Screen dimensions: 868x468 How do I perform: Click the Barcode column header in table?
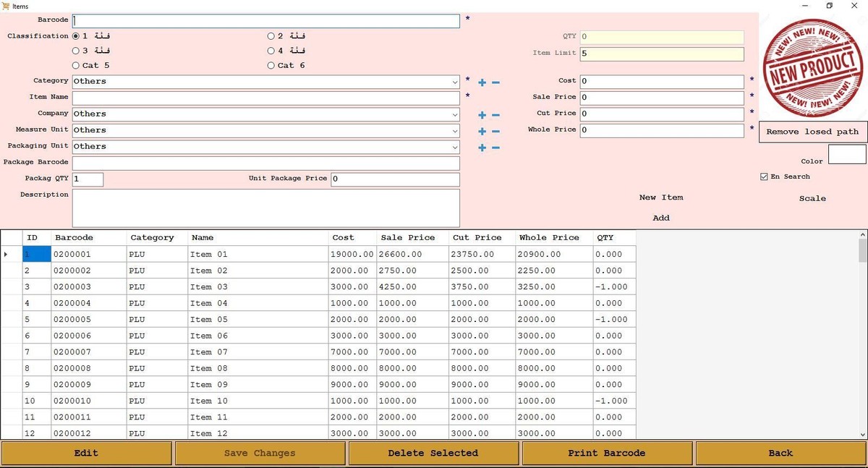74,238
